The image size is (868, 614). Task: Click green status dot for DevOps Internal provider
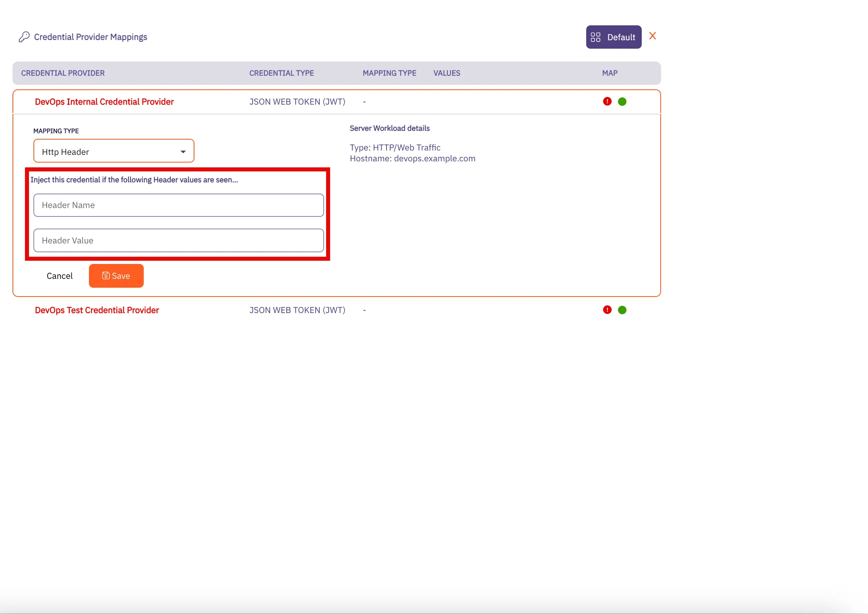[622, 102]
